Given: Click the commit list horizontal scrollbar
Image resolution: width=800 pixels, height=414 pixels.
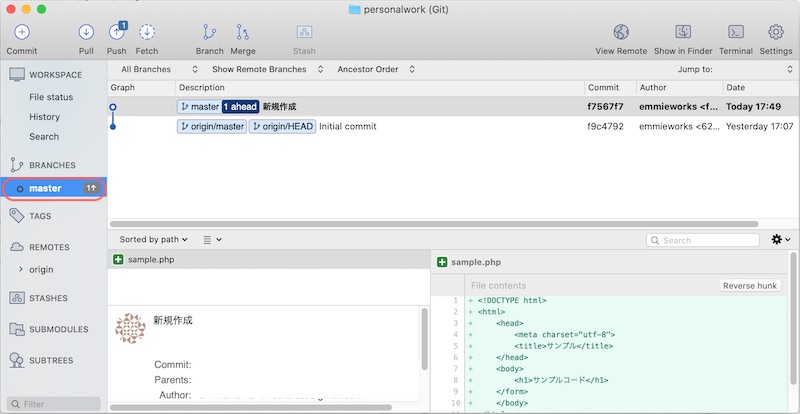Looking at the screenshot, I should (434, 224).
